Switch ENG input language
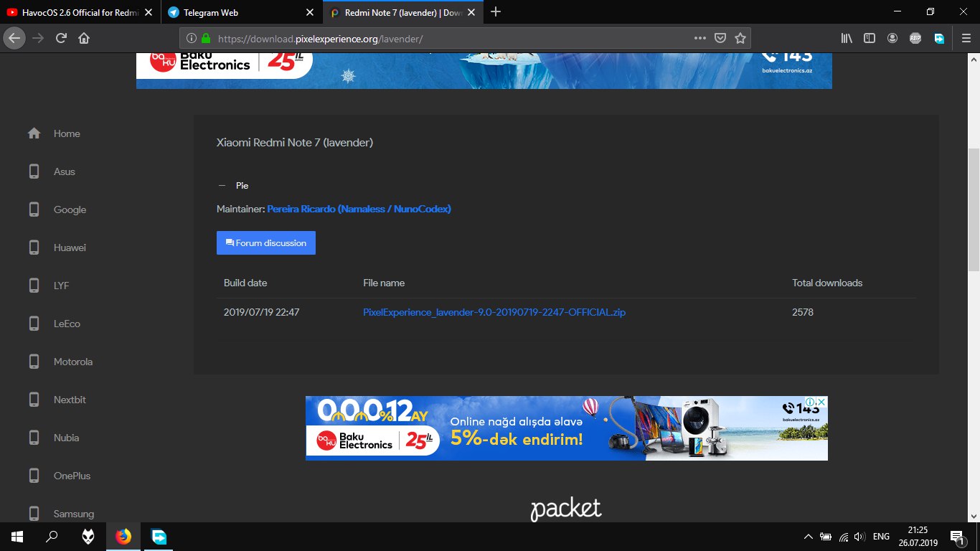The height and width of the screenshot is (551, 980). point(881,537)
